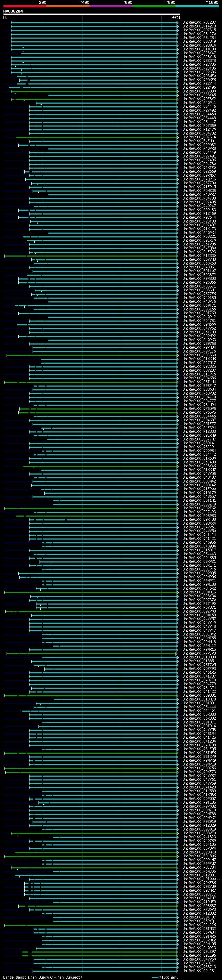The height and width of the screenshot is (980, 222).
Task: Click the UniRef100_A9RAS2 label
Action: (199, 145)
